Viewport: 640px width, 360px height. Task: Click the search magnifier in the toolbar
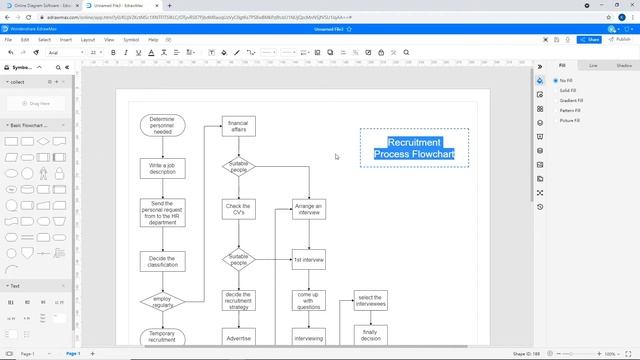(x=406, y=53)
